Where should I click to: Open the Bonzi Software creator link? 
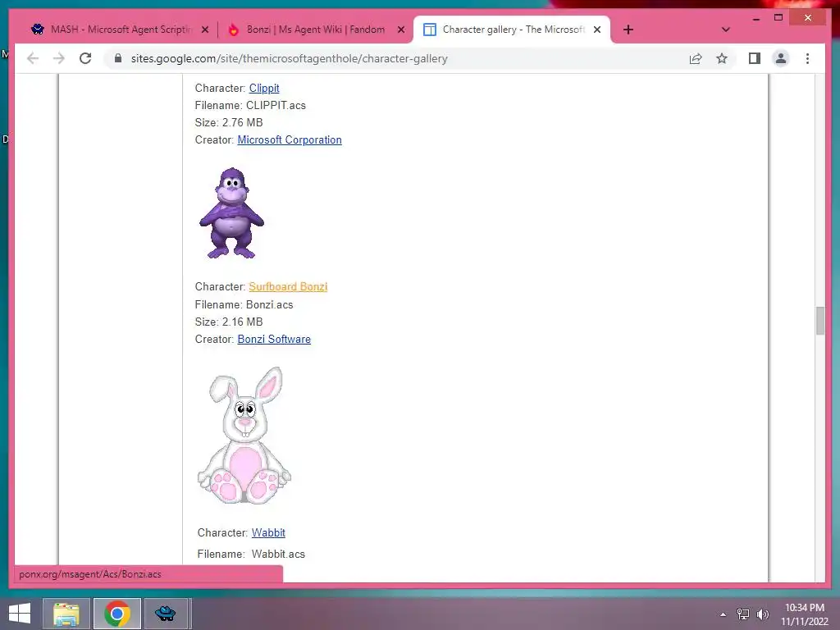(274, 339)
